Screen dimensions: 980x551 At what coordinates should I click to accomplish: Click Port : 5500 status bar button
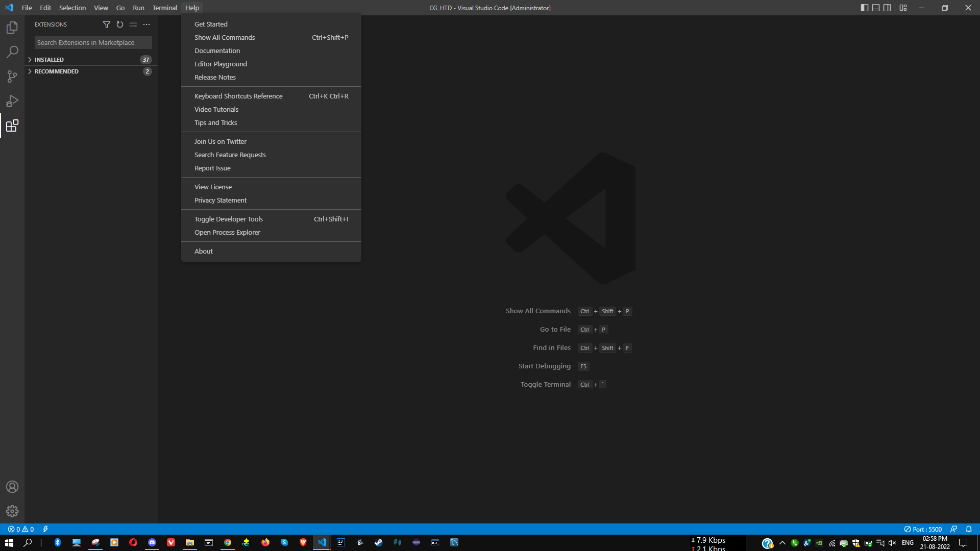coord(923,529)
